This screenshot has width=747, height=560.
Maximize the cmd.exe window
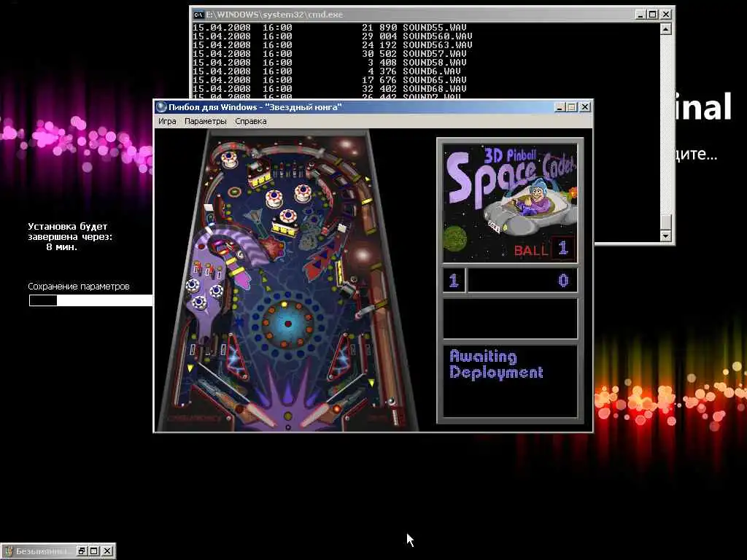(x=653, y=15)
